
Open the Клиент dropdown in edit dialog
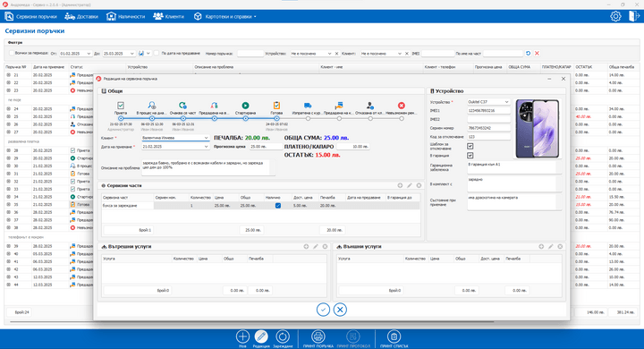[x=207, y=138]
